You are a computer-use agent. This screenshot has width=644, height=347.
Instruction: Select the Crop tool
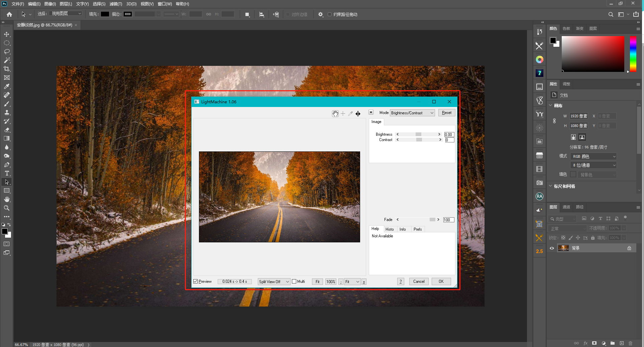pyautogui.click(x=7, y=69)
